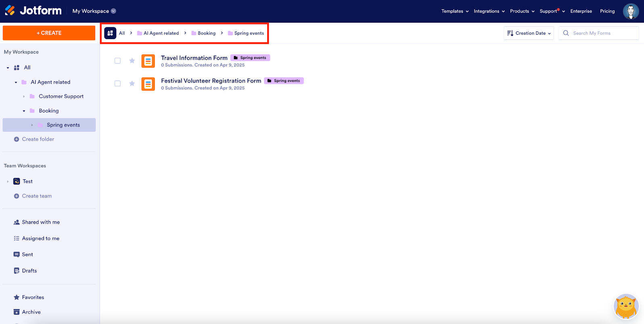This screenshot has height=324, width=644.
Task: Click Create team in sidebar
Action: (x=37, y=196)
